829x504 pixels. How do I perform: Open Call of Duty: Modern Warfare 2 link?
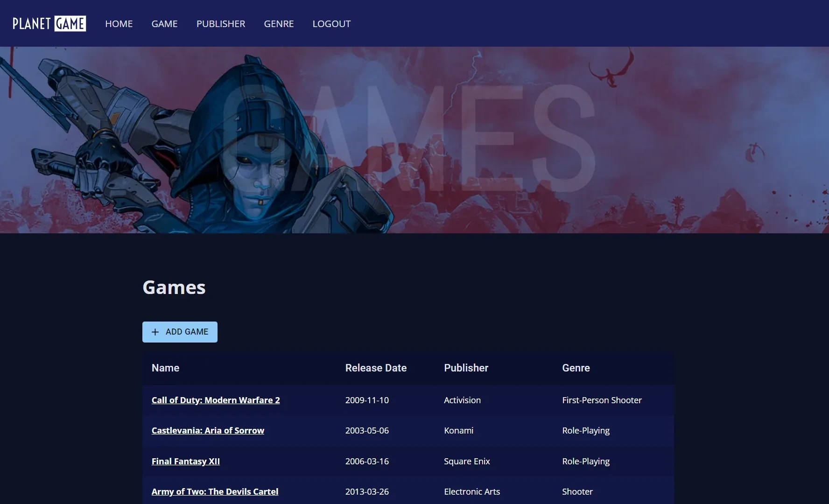(216, 400)
